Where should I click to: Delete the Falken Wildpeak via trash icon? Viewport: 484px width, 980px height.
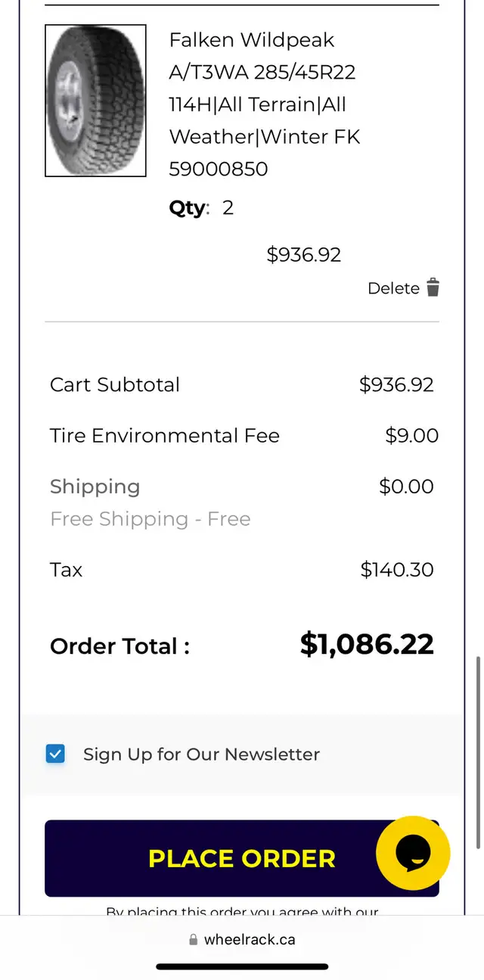tap(433, 288)
